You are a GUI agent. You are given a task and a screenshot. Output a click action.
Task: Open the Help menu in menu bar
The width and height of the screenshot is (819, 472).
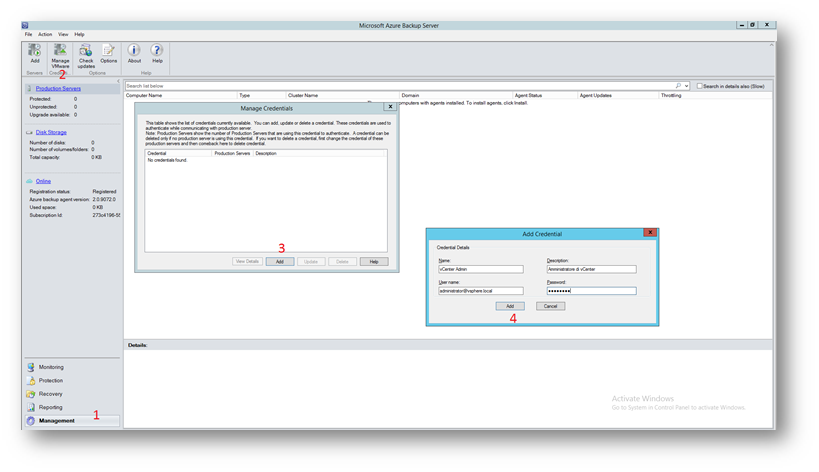(x=79, y=34)
